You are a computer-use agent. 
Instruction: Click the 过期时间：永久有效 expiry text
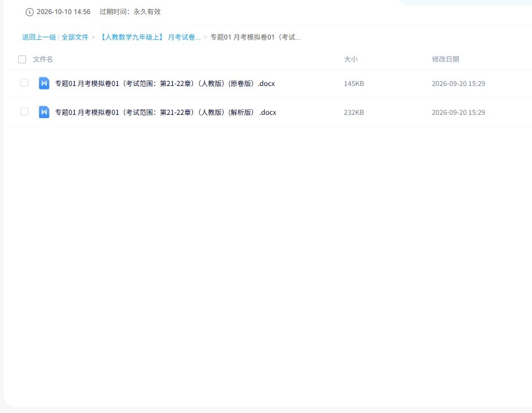[x=130, y=12]
